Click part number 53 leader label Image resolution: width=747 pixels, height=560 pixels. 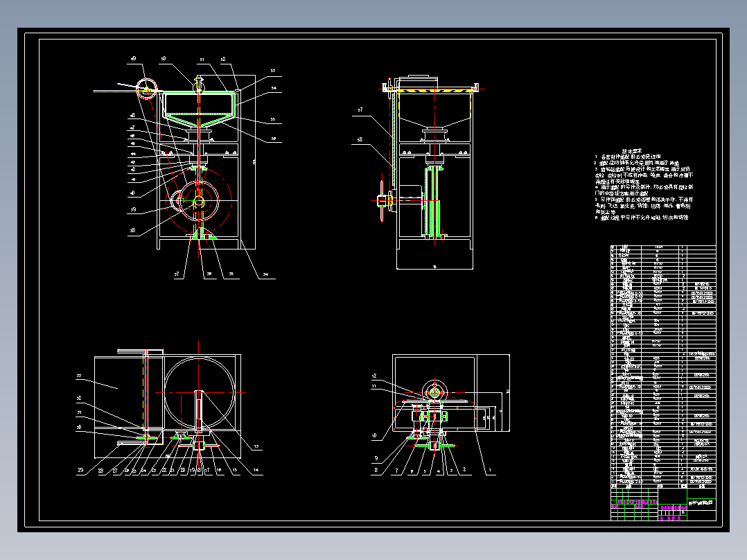pos(273,71)
